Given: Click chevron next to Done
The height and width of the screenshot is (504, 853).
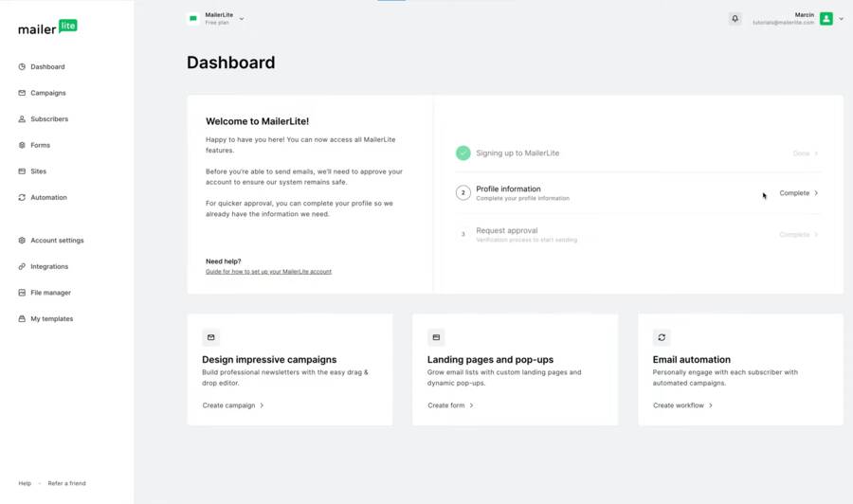Looking at the screenshot, I should point(816,153).
